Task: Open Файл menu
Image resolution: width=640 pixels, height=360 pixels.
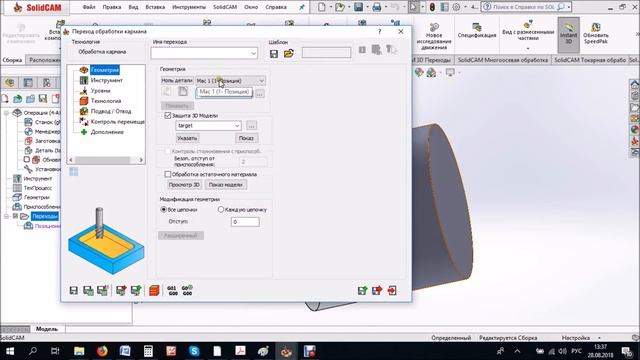Action: (89, 7)
